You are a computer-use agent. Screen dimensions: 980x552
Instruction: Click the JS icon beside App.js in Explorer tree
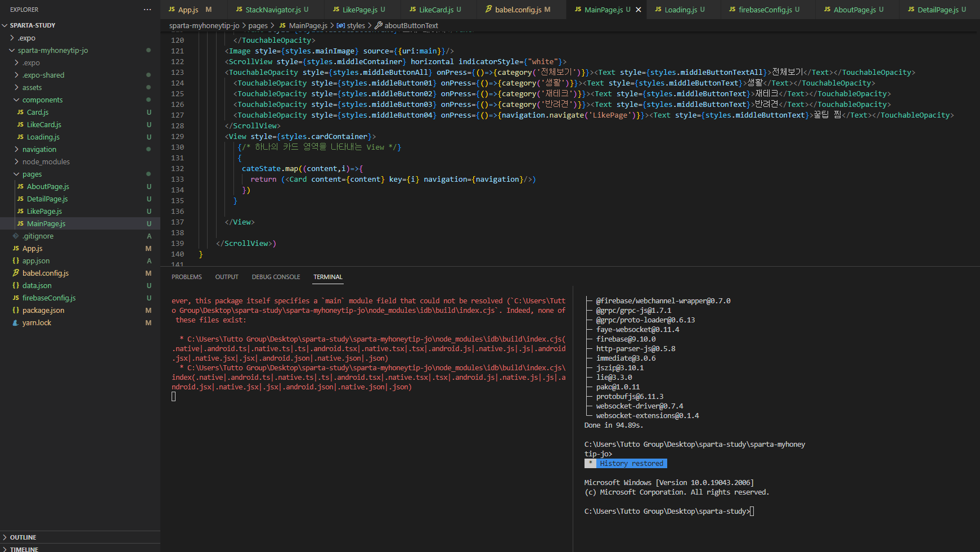(16, 249)
